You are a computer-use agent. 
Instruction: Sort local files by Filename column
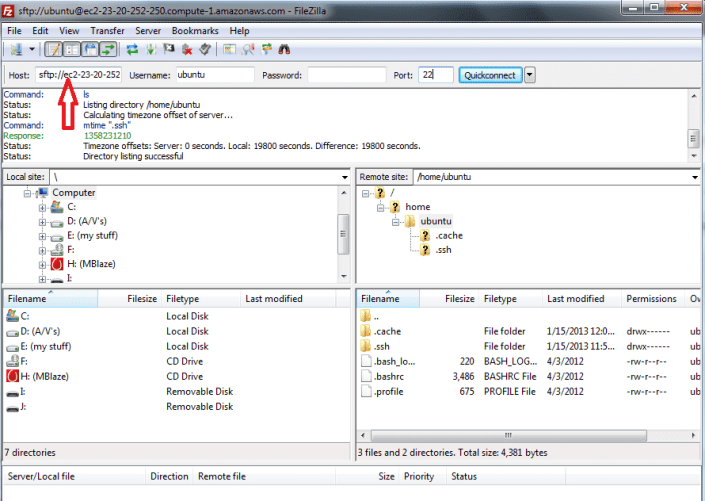pyautogui.click(x=50, y=299)
